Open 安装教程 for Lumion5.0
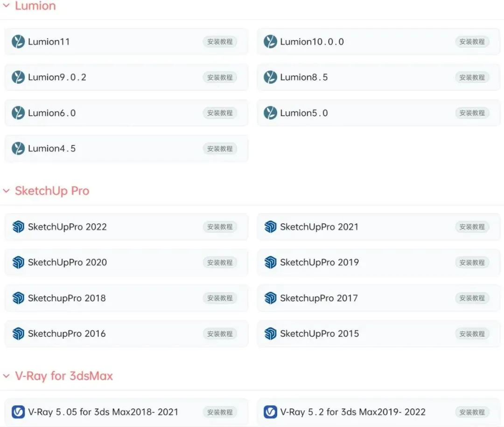Screen dimensions: 504x427 472,113
